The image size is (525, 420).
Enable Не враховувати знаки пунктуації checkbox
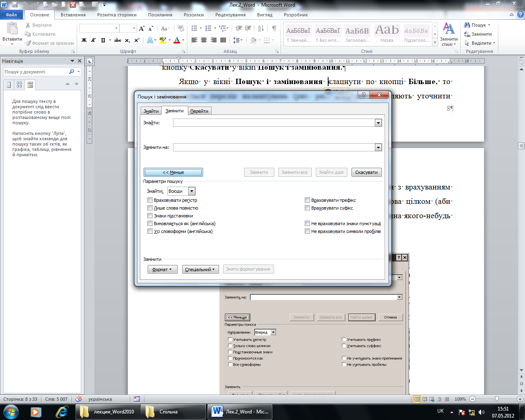click(x=307, y=224)
